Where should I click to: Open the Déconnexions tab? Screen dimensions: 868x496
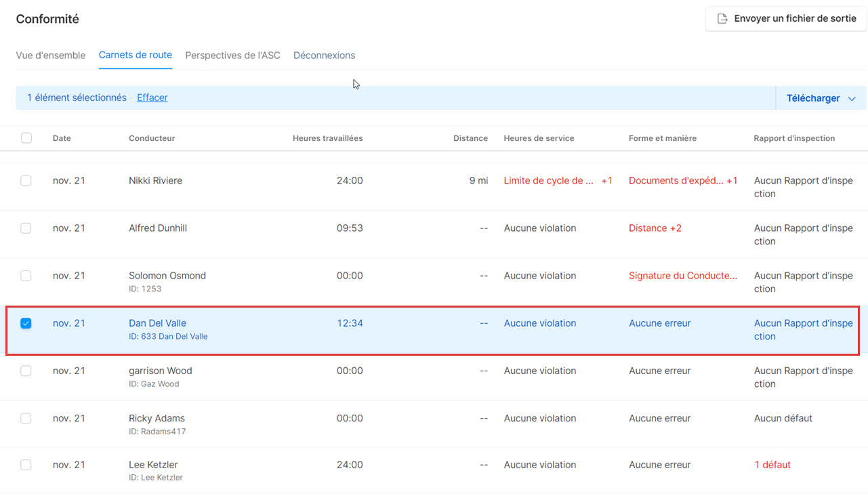(x=324, y=56)
